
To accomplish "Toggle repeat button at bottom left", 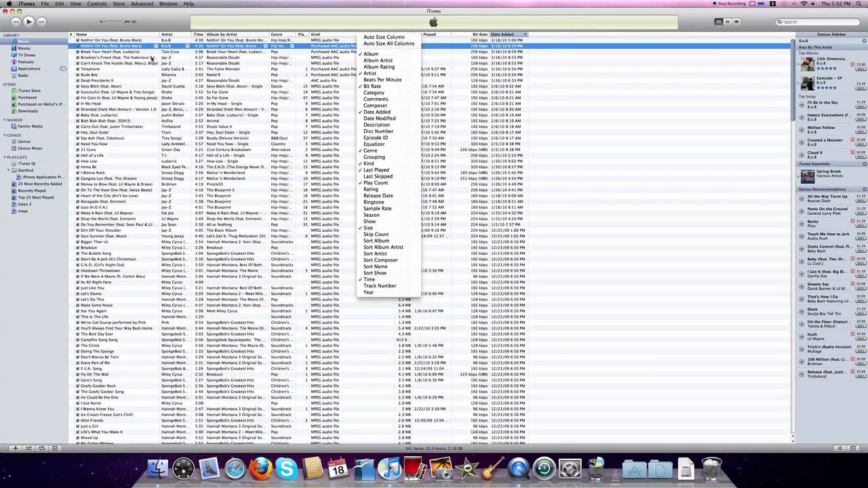I will (41, 448).
